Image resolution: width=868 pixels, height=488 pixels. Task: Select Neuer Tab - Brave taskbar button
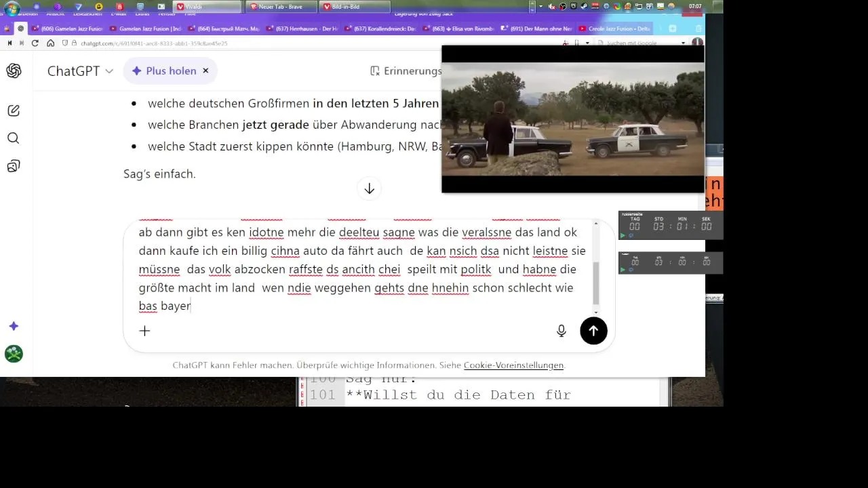281,6
